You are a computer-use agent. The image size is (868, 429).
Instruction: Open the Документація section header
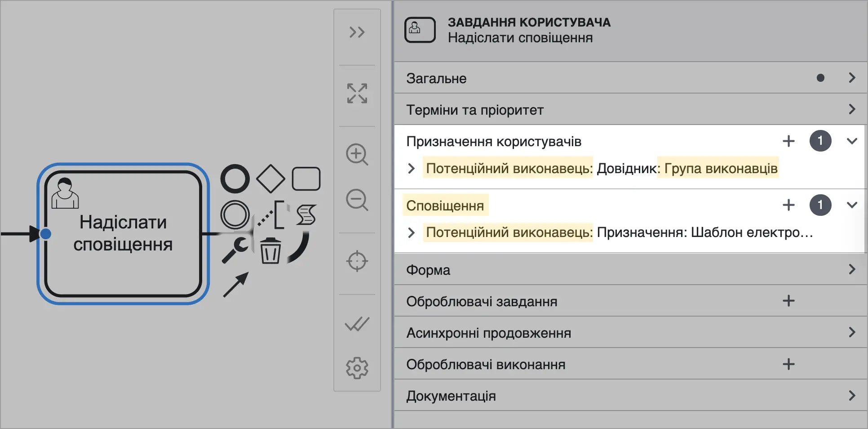click(631, 396)
